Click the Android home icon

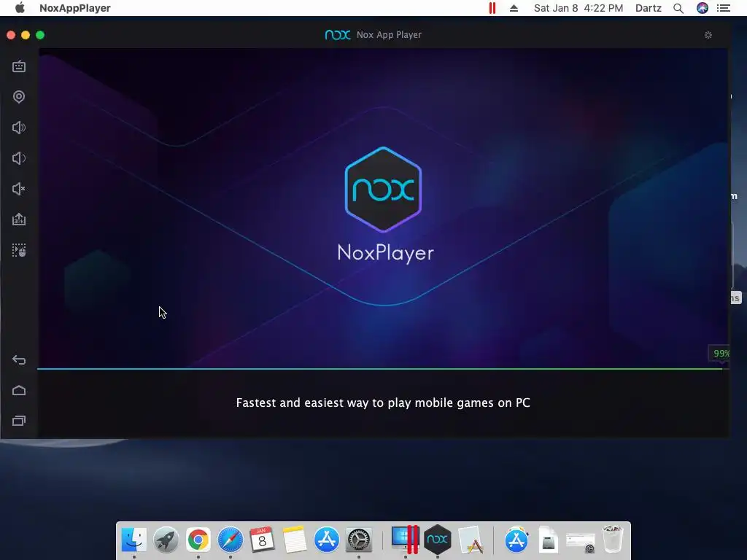pyautogui.click(x=19, y=391)
